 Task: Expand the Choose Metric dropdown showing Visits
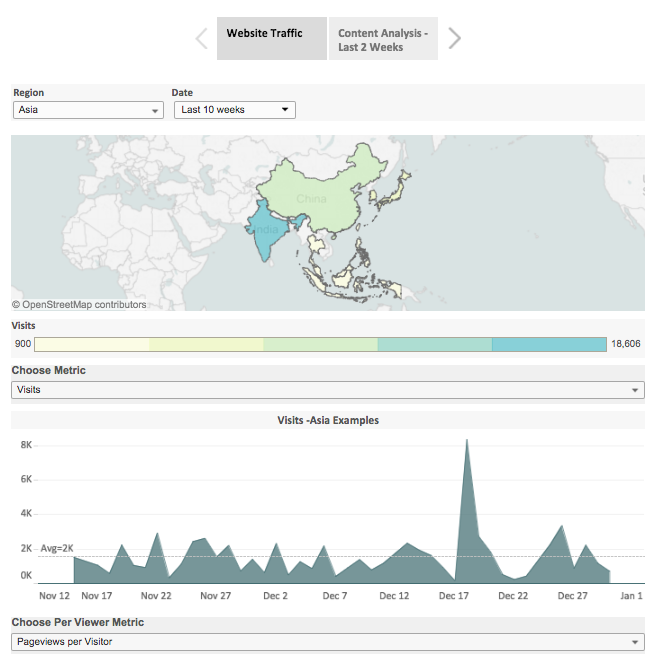pyautogui.click(x=327, y=390)
